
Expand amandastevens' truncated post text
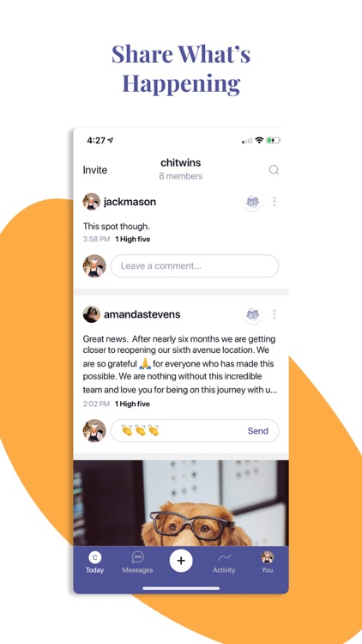180,364
